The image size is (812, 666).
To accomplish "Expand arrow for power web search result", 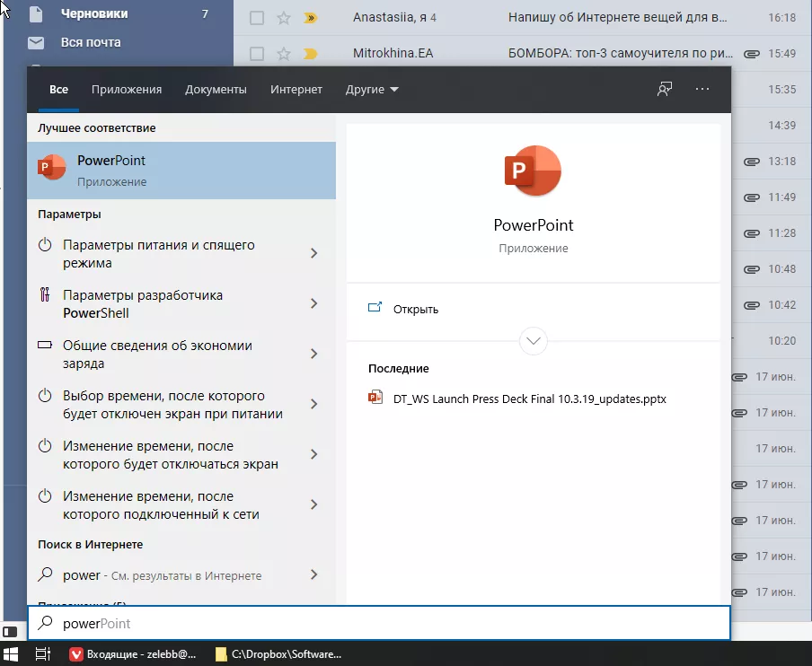I will (313, 574).
